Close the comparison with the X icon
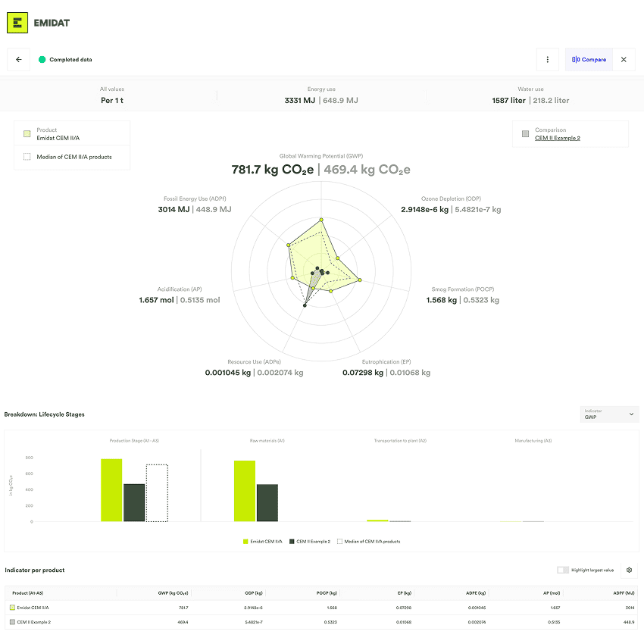644x644 pixels. tap(624, 60)
